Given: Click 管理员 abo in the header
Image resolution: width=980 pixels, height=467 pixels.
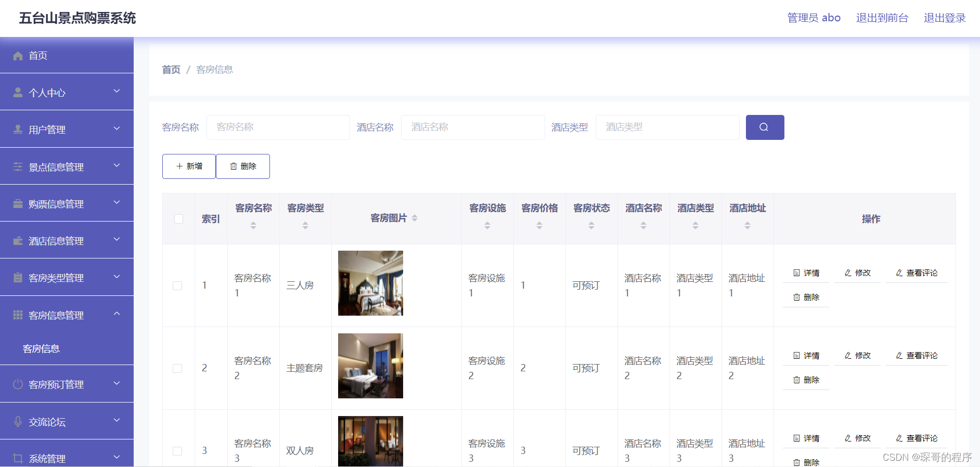Looking at the screenshot, I should pyautogui.click(x=814, y=18).
